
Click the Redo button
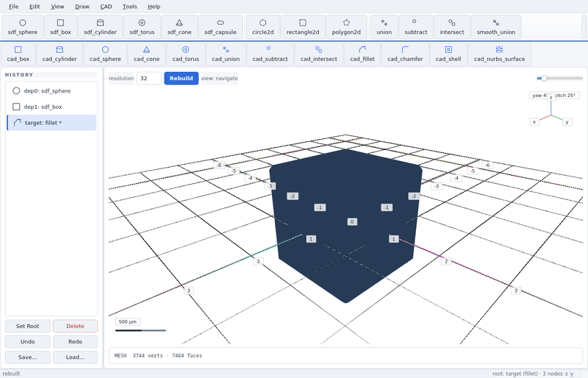pos(76,341)
